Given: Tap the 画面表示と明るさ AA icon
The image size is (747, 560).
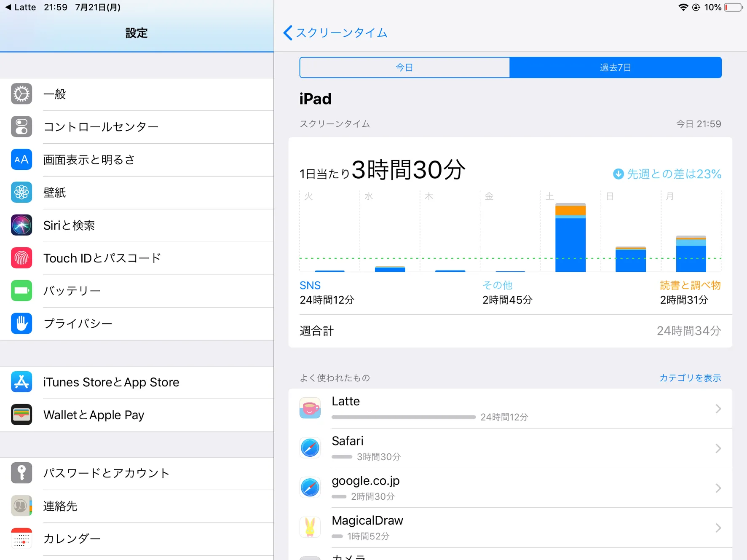Looking at the screenshot, I should (21, 160).
